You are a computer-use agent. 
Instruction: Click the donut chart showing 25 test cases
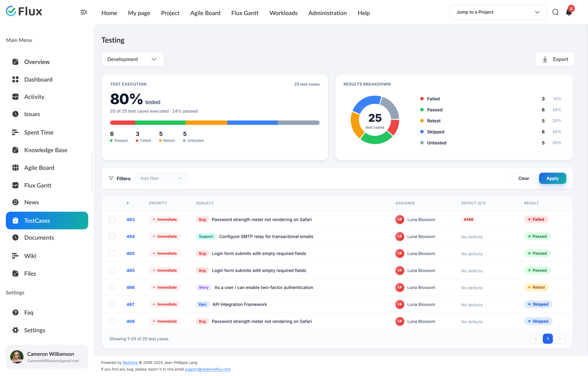(x=375, y=120)
